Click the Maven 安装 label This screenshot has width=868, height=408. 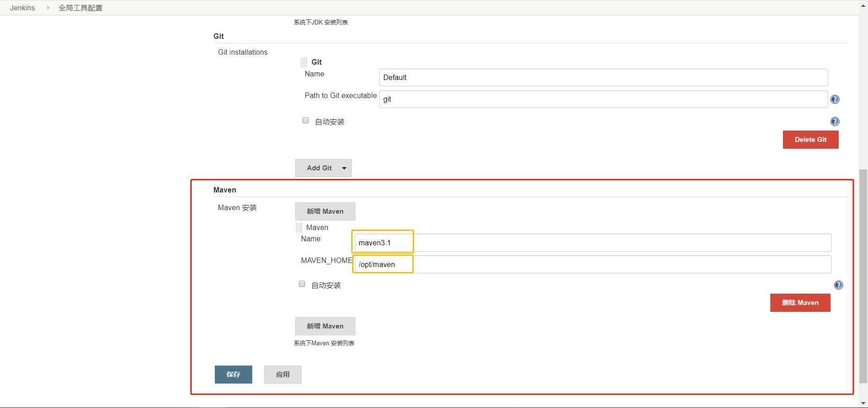click(237, 208)
